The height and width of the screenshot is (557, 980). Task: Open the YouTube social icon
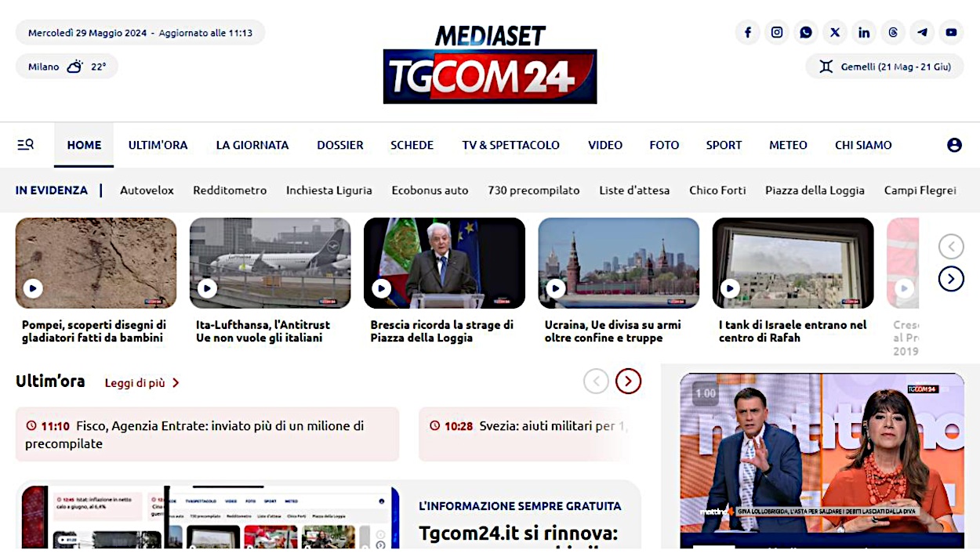click(x=951, y=32)
